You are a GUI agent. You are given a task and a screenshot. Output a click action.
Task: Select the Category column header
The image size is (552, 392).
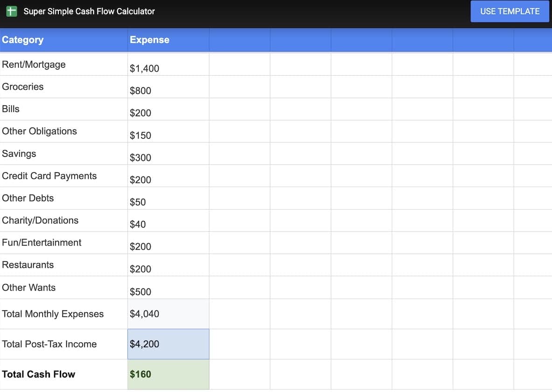tap(64, 40)
